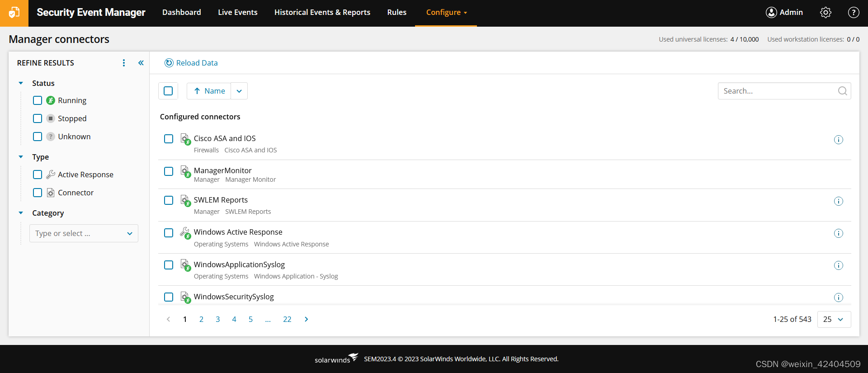Click the Security Event Manager title

[91, 13]
